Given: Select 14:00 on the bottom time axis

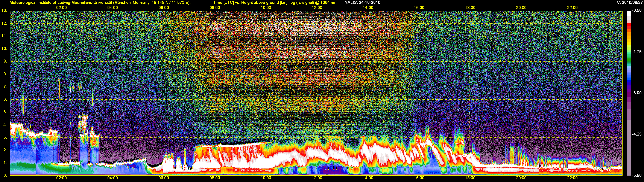Looking at the screenshot, I should pyautogui.click(x=368, y=178).
